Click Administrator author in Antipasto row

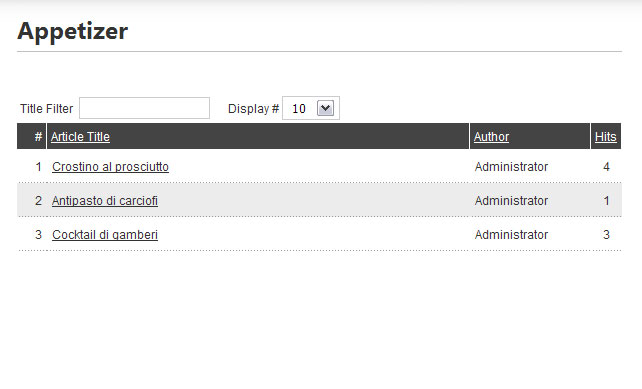coord(511,201)
